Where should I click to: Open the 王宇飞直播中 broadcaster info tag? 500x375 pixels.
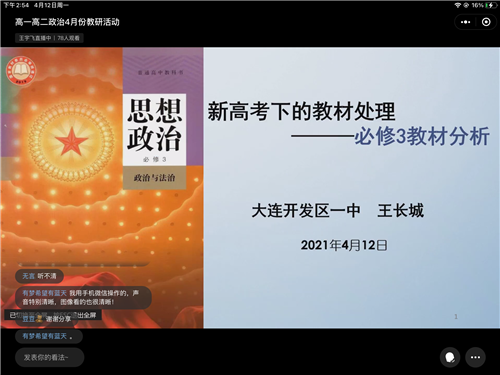pyautogui.click(x=49, y=38)
